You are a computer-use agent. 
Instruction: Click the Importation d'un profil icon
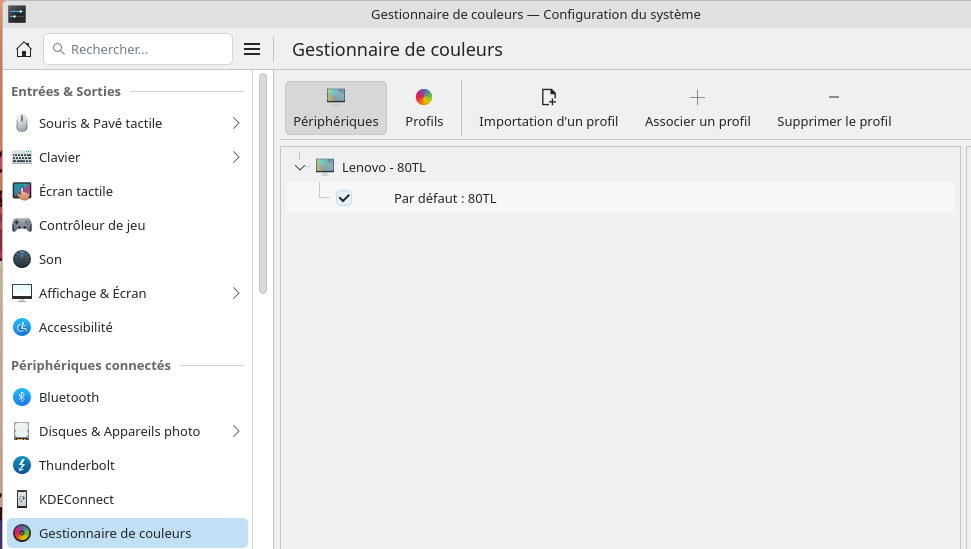click(x=549, y=97)
